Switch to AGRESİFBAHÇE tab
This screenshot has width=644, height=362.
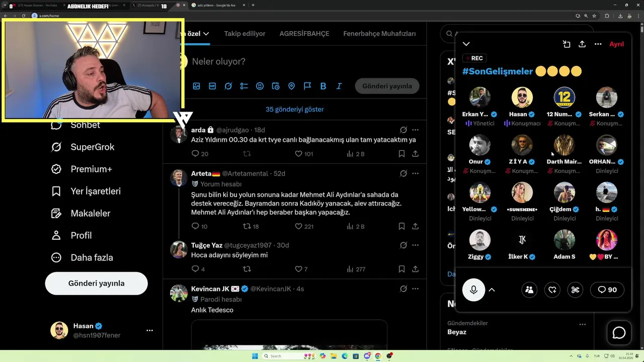pyautogui.click(x=304, y=34)
